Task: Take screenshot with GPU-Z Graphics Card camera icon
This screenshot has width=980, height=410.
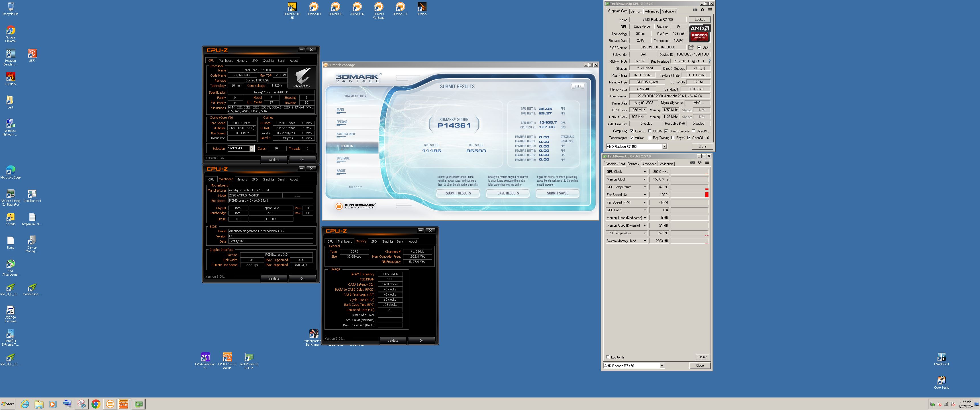Action: click(x=695, y=10)
